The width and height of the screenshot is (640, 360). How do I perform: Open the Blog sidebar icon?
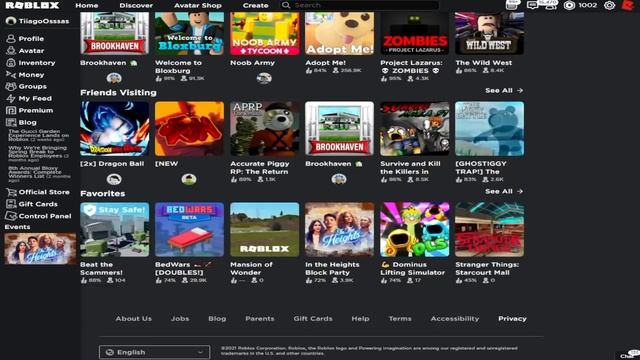(11, 122)
